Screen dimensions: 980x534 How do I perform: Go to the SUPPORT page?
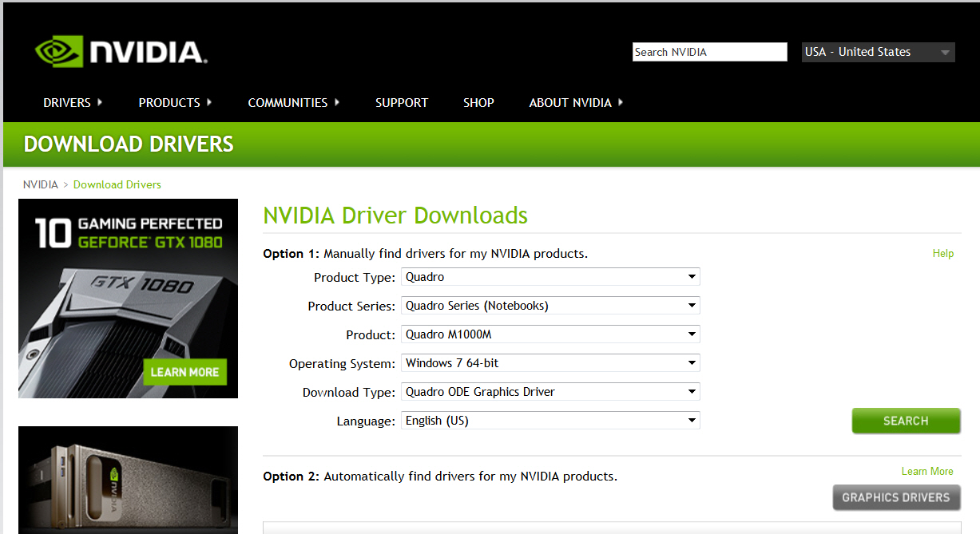click(402, 102)
